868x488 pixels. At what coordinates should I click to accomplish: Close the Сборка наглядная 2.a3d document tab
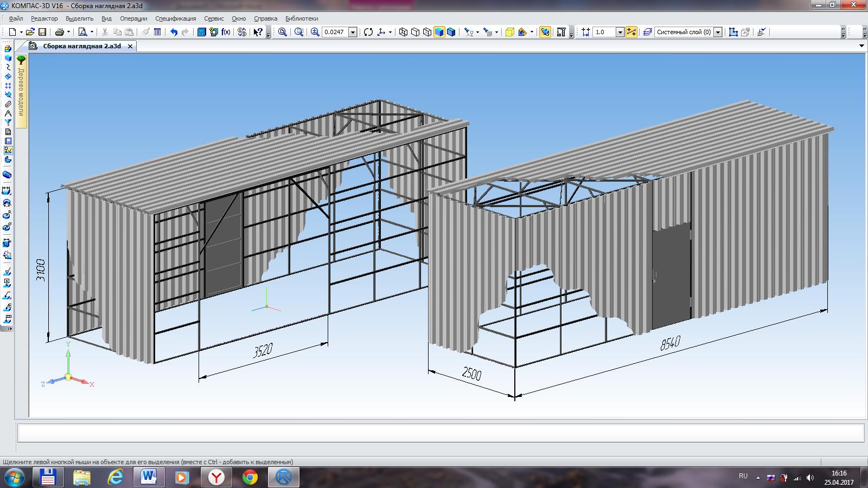(130, 47)
